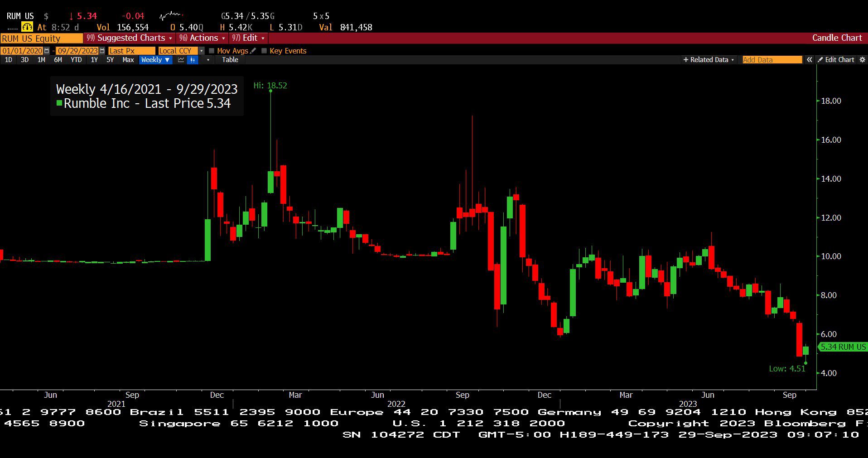
Task: Click the Last Px field
Action: click(131, 51)
